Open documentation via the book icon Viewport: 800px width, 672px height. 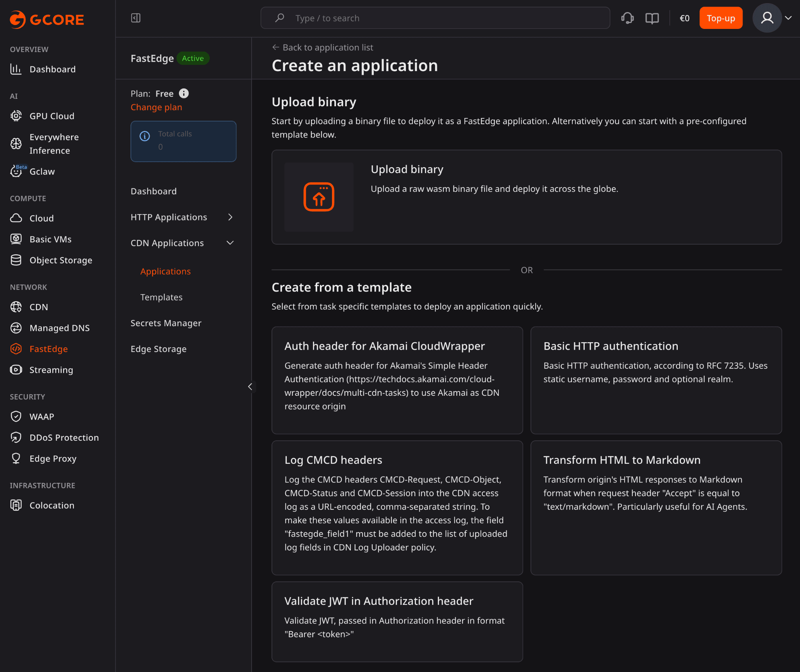[652, 18]
